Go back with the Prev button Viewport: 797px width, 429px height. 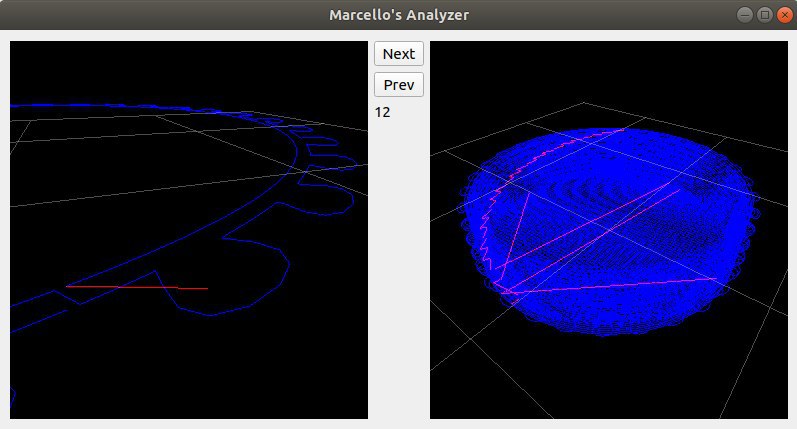398,84
